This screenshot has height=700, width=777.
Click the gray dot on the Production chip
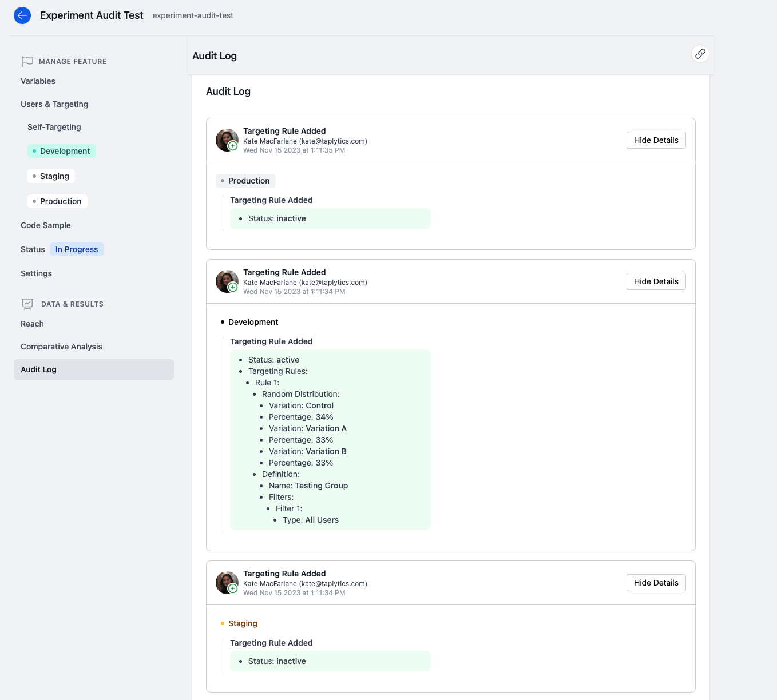pos(223,181)
